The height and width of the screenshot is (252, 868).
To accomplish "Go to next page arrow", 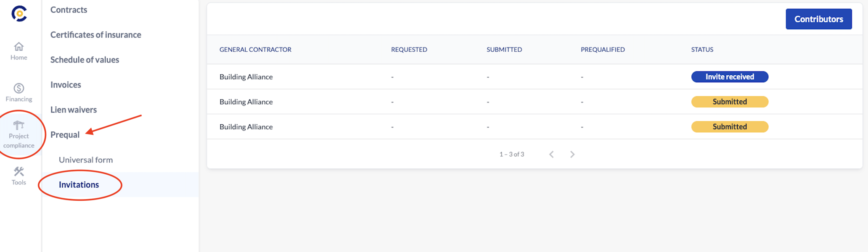I will (x=572, y=154).
